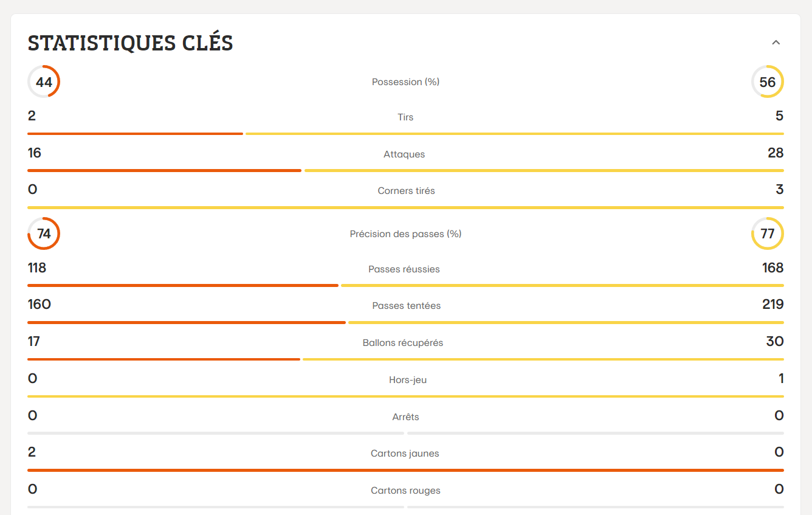This screenshot has width=812, height=515.
Task: Click the orange 74 pass accuracy ring
Action: click(x=44, y=233)
